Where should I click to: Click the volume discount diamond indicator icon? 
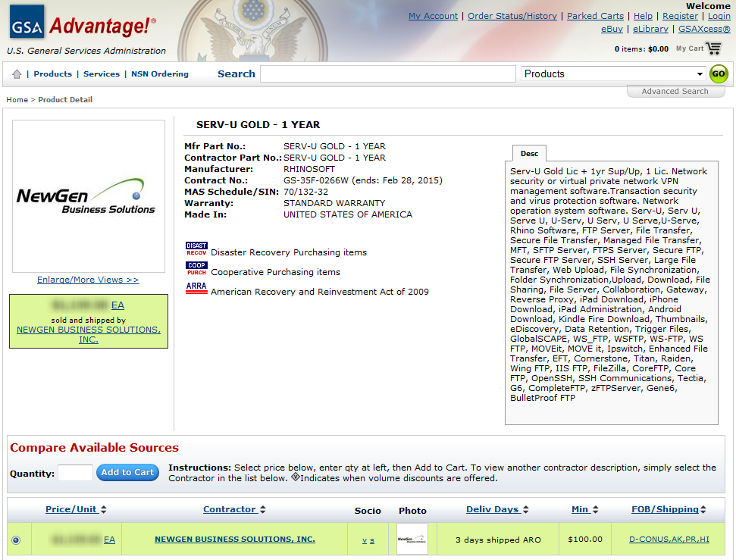(296, 477)
